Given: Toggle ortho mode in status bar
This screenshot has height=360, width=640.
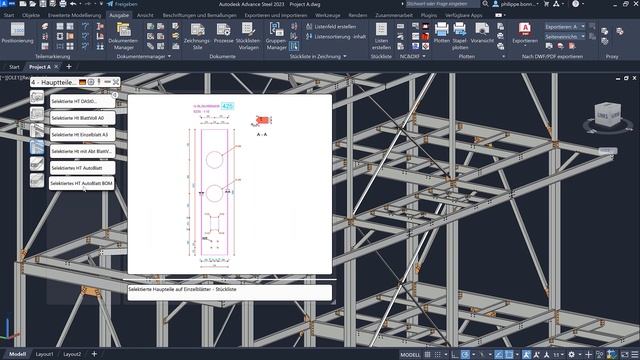Looking at the screenshot, I should [x=455, y=355].
